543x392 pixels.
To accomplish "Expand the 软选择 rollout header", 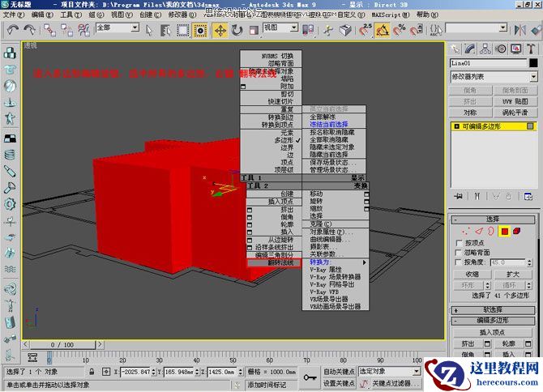I will point(493,310).
